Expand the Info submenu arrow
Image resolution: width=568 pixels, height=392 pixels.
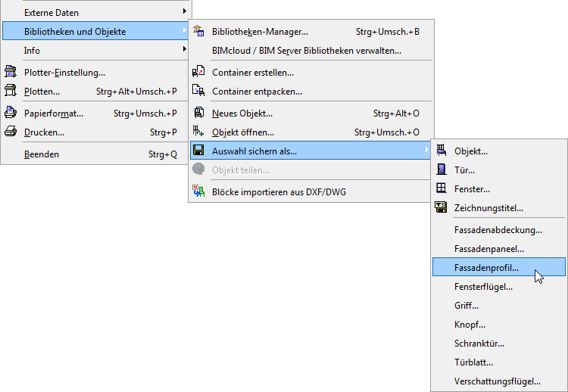[184, 50]
